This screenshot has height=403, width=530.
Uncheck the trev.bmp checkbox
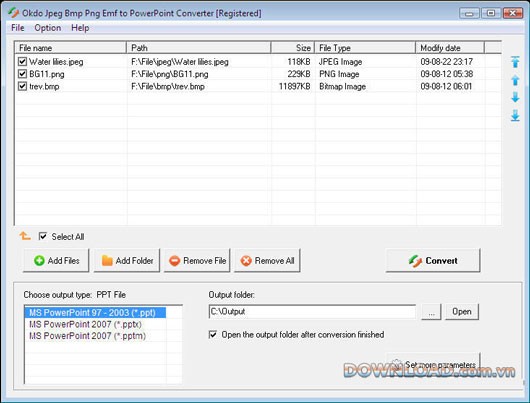click(x=22, y=86)
